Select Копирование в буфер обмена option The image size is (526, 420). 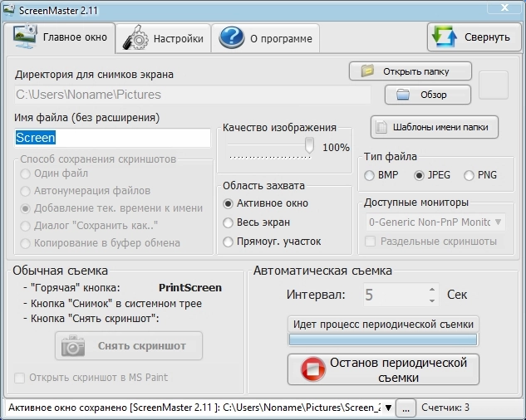[x=100, y=243]
